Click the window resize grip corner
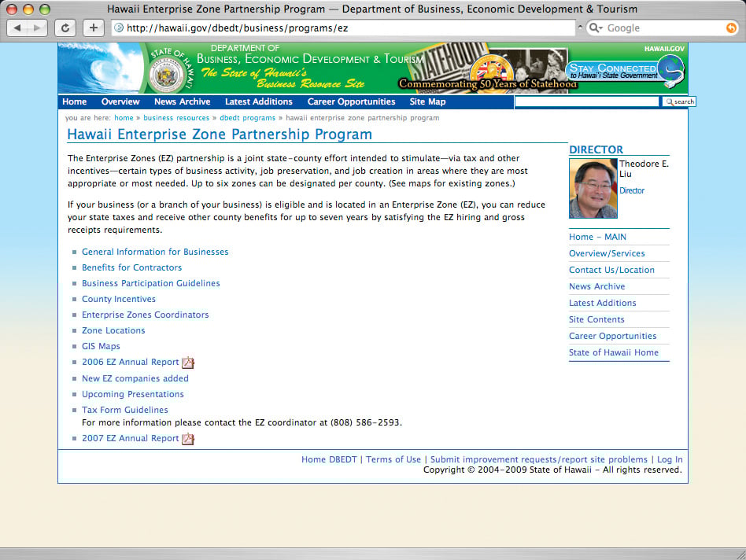The image size is (746, 560). coord(740,554)
